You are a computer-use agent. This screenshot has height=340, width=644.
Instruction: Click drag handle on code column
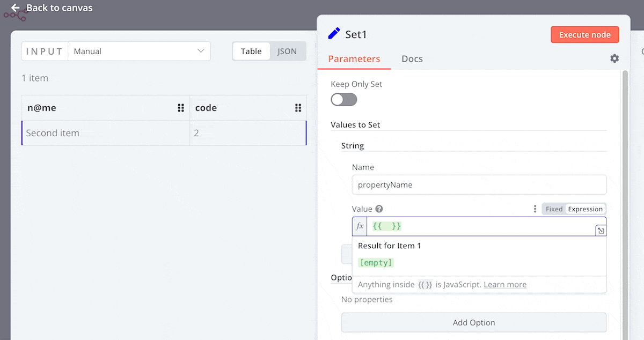pyautogui.click(x=298, y=108)
